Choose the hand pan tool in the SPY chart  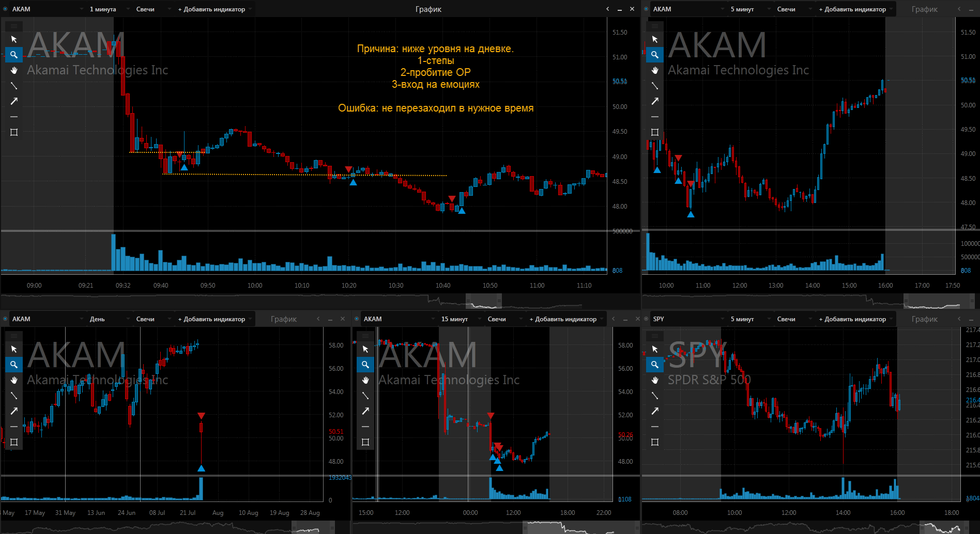655,380
